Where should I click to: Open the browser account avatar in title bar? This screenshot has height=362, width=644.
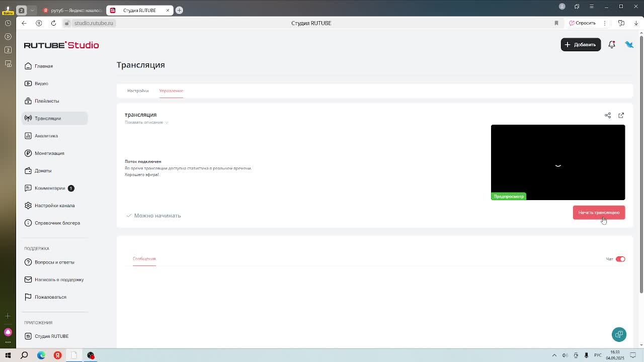(562, 7)
